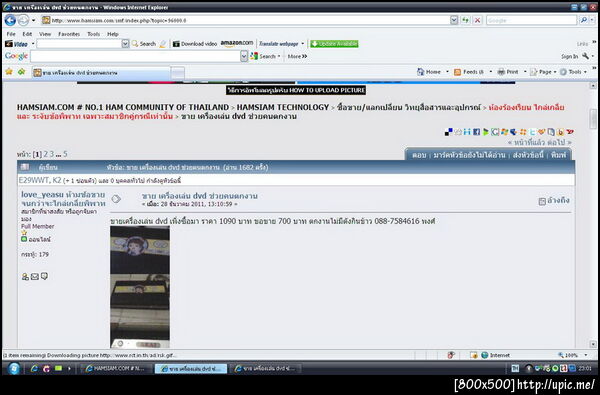Click the taskbar clock showing 23:01
The image size is (600, 395).
click(x=585, y=368)
